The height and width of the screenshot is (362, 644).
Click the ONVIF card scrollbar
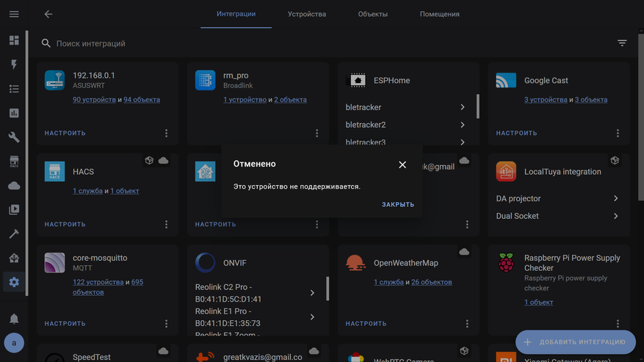point(328,289)
